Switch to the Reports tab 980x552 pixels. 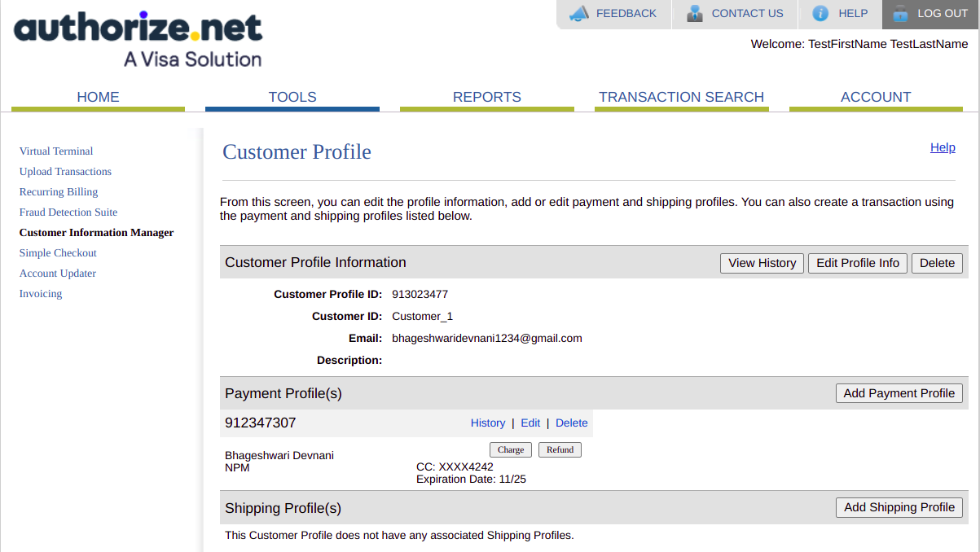487,97
